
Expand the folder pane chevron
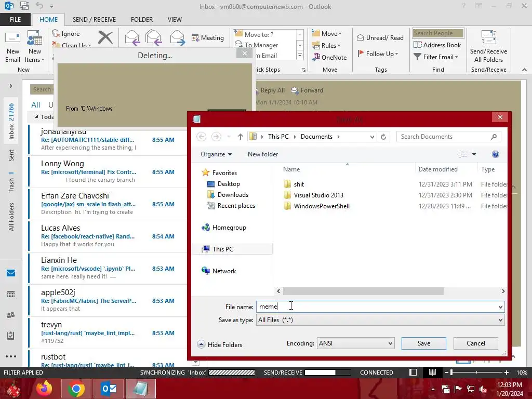coord(11,86)
